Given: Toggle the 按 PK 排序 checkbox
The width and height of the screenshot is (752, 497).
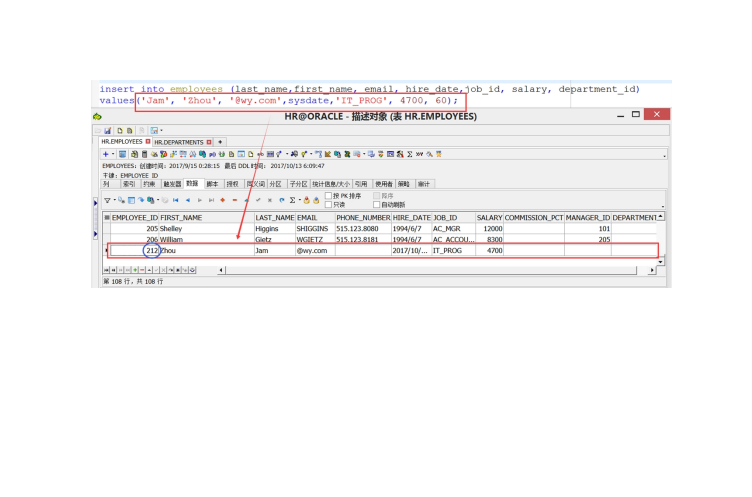Looking at the screenshot, I should coord(329,196).
